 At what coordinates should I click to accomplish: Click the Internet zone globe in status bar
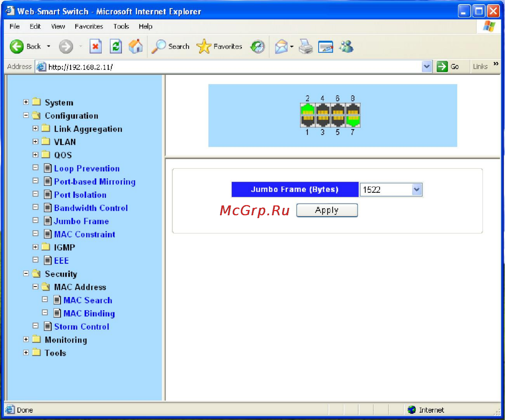point(412,410)
